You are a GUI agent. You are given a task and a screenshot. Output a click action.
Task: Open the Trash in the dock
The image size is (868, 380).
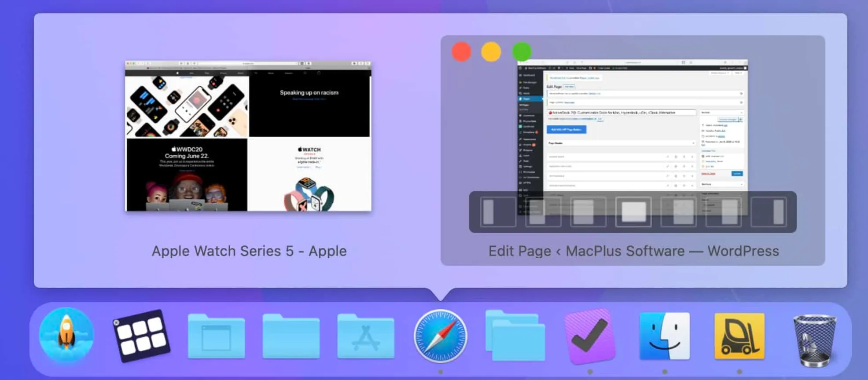(x=814, y=340)
